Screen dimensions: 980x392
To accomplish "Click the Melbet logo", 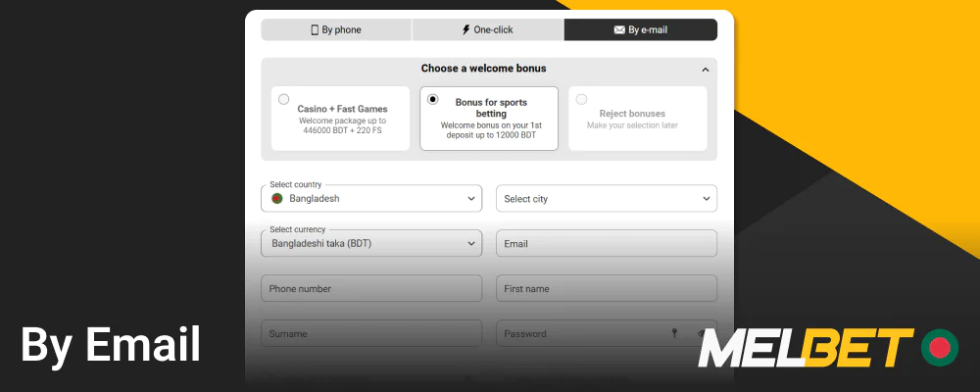I will (x=806, y=348).
